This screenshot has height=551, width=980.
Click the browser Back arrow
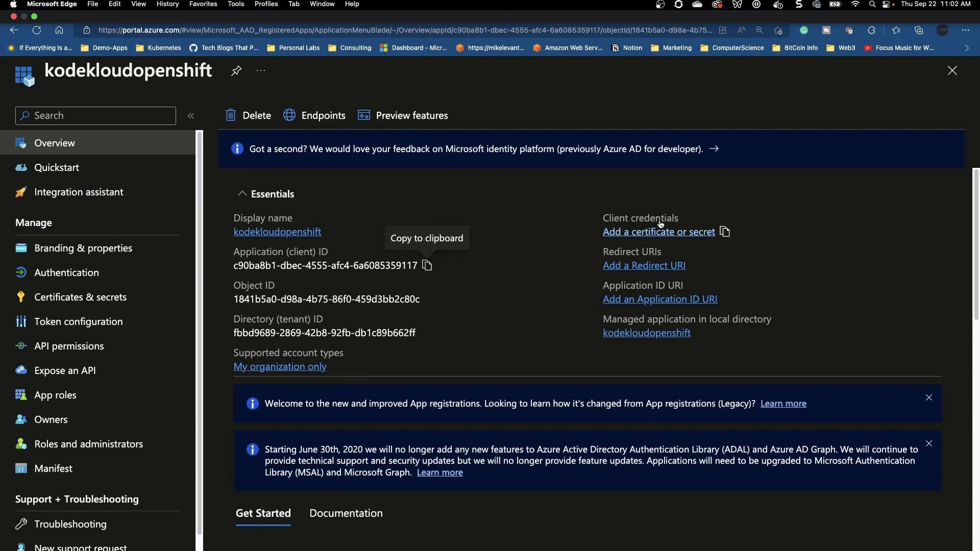coord(14,30)
